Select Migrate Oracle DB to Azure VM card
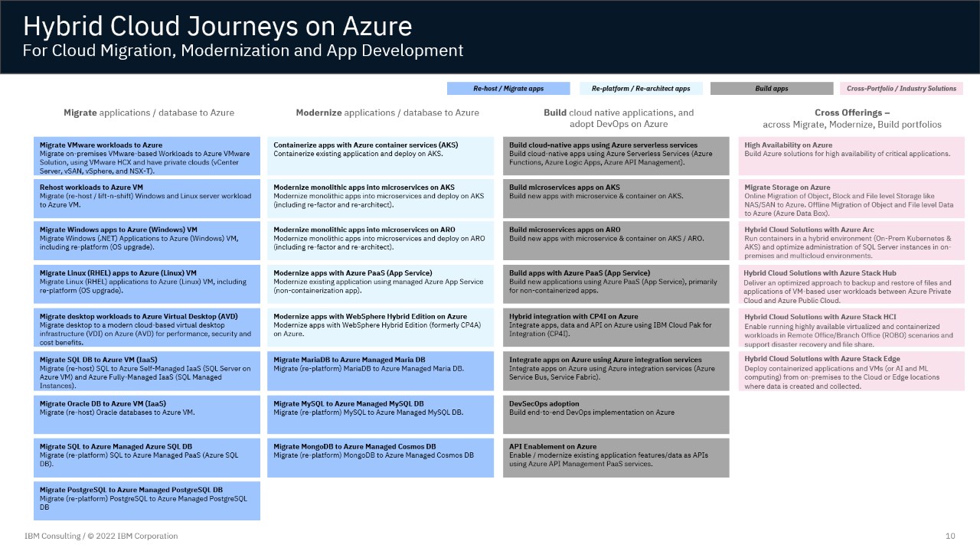Viewport: 980px width, 551px height. 147,414
